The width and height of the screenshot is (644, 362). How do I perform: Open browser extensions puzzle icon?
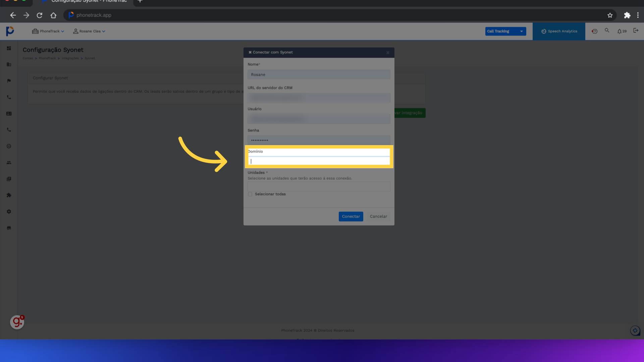(x=627, y=15)
